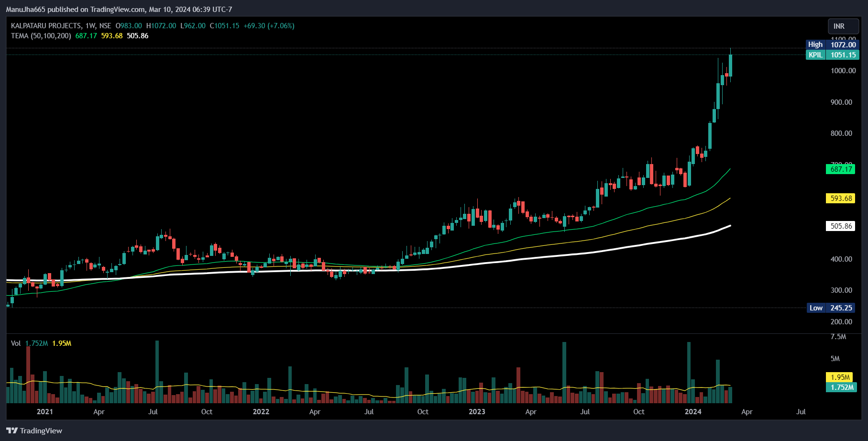
Task: Click the 2024 time axis label
Action: coord(693,411)
